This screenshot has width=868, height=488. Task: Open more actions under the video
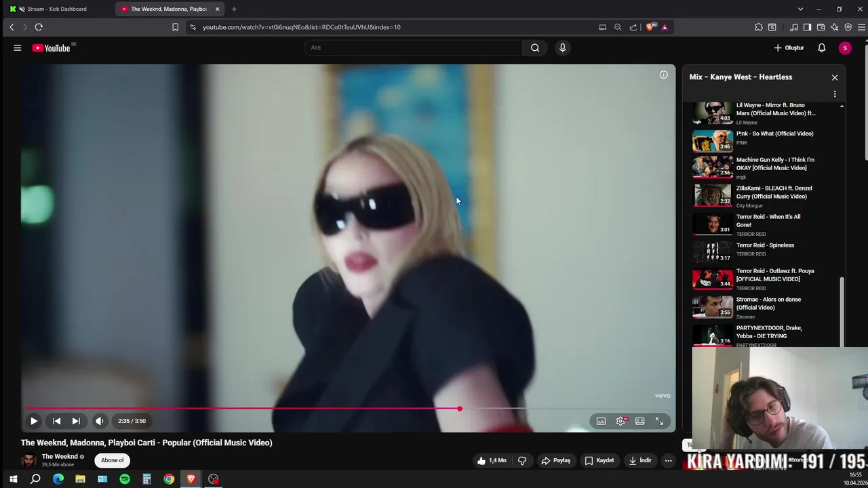coord(668,460)
